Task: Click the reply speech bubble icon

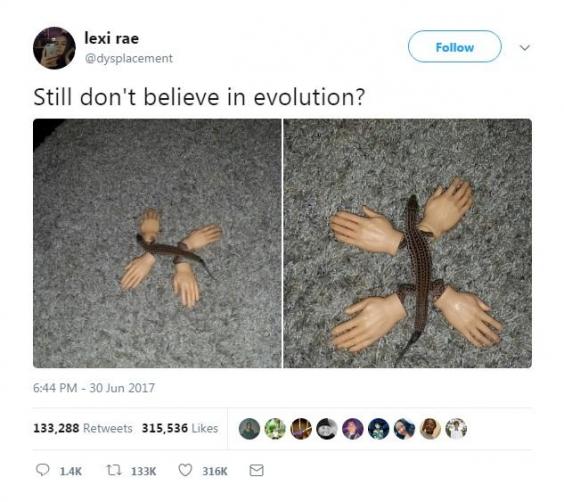Action: (43, 470)
